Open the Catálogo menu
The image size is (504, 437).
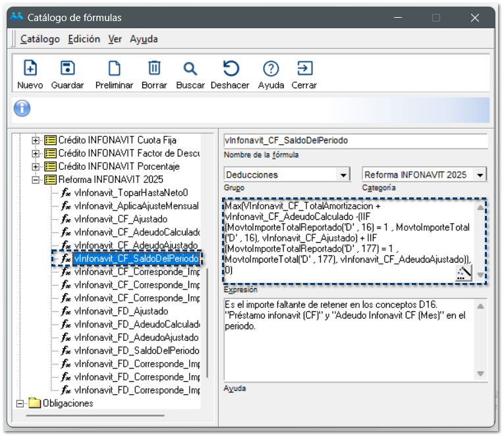40,39
